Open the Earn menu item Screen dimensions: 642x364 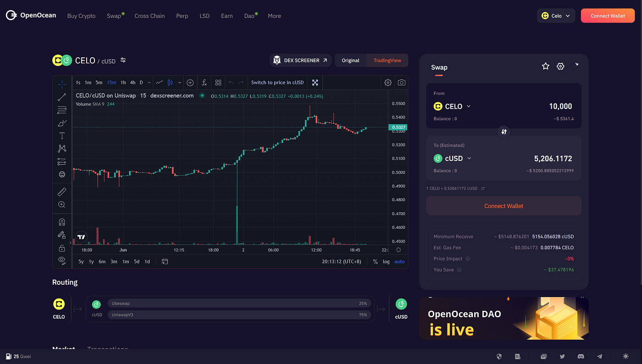pos(227,16)
